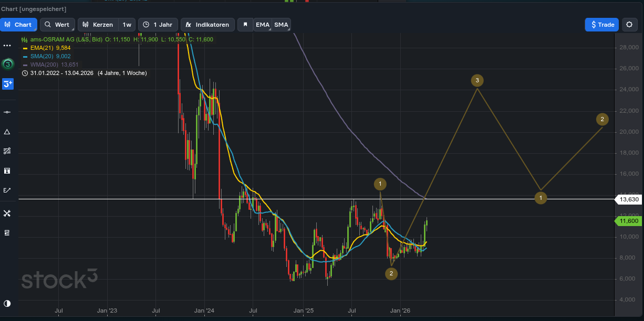Image resolution: width=644 pixels, height=321 pixels.
Task: Toggle the dark/light contrast theme icon
Action: point(7,303)
